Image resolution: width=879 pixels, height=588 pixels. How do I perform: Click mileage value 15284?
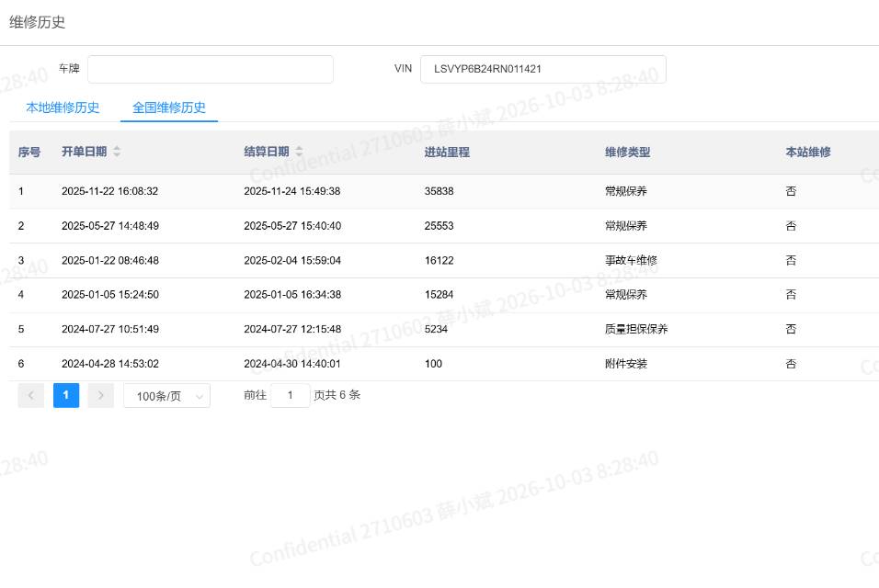439,295
